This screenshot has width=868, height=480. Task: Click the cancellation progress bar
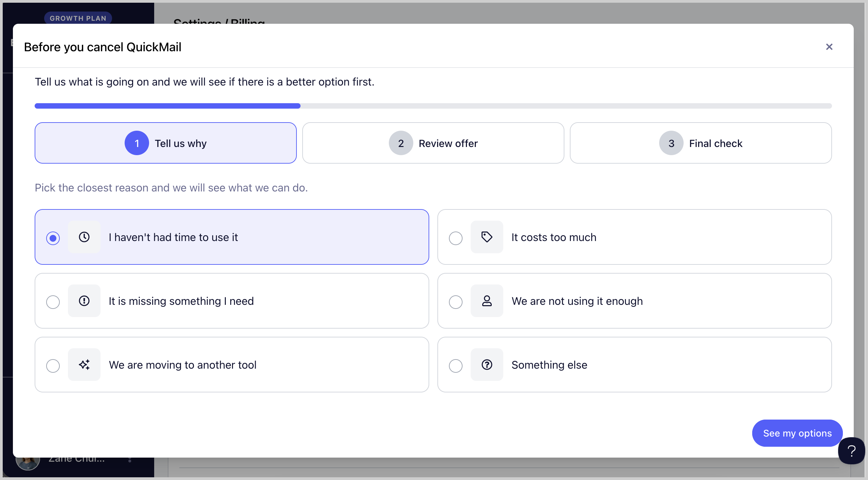coord(433,106)
